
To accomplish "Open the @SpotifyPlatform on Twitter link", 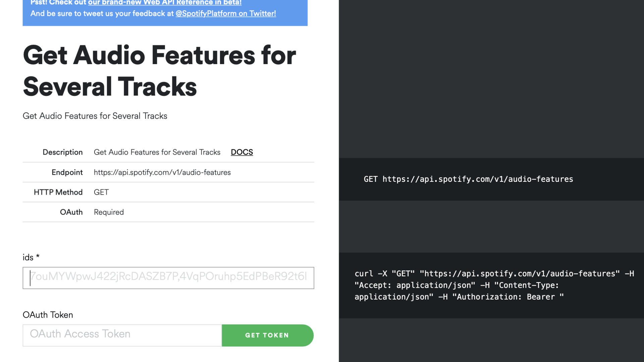I will [x=226, y=13].
